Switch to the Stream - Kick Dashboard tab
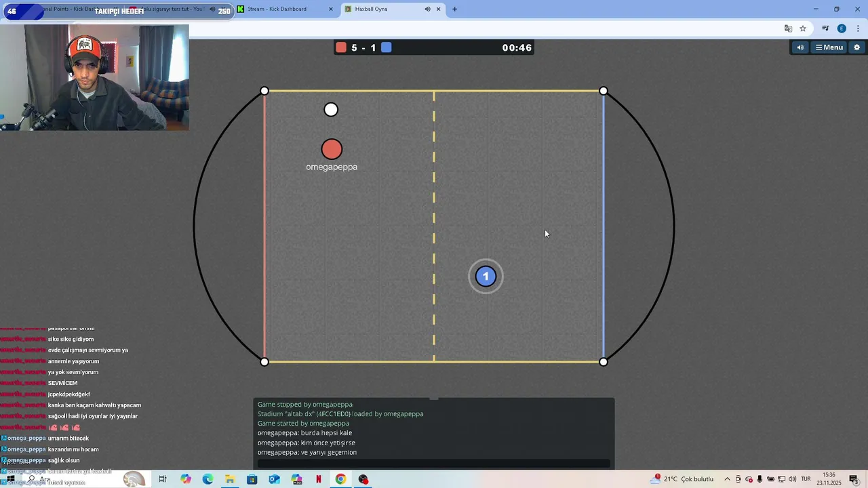Image resolution: width=868 pixels, height=488 pixels. (285, 9)
